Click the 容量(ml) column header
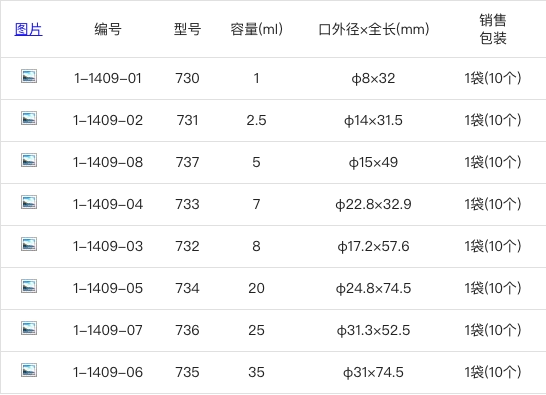The image size is (546, 395). (257, 29)
